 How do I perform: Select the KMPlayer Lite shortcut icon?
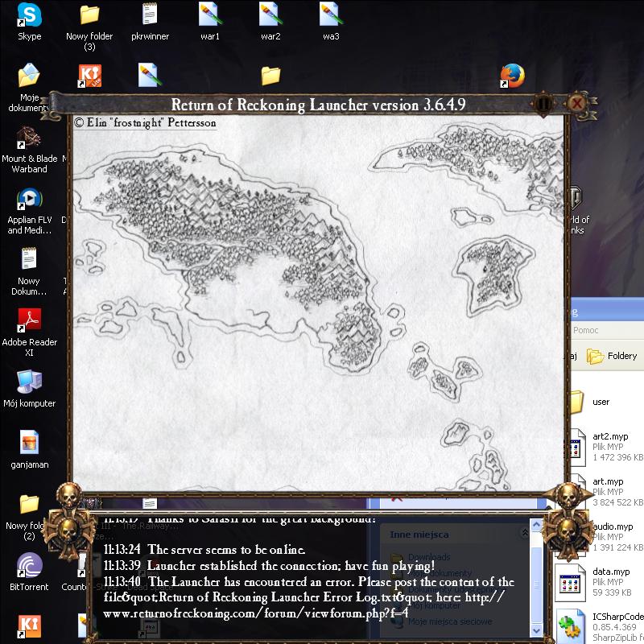[x=90, y=76]
